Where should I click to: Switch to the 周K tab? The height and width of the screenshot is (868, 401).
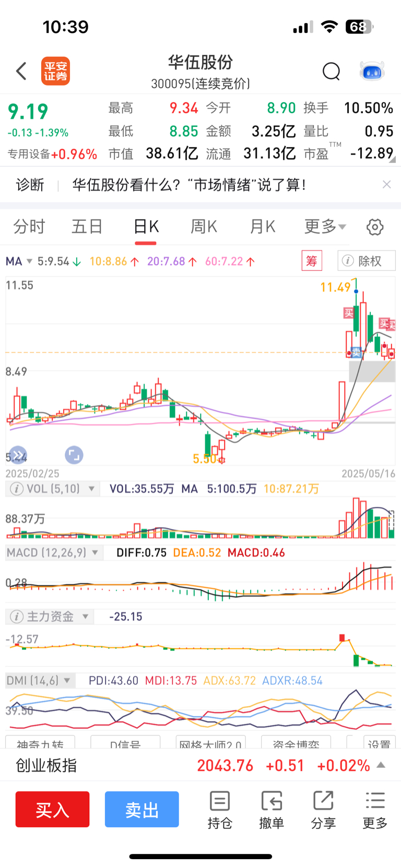[204, 227]
